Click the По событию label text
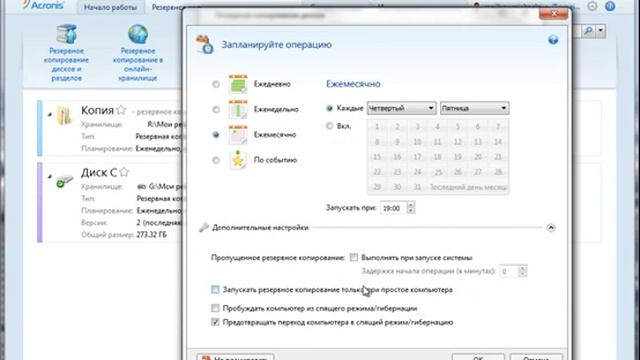The width and height of the screenshot is (640, 360). [x=275, y=160]
